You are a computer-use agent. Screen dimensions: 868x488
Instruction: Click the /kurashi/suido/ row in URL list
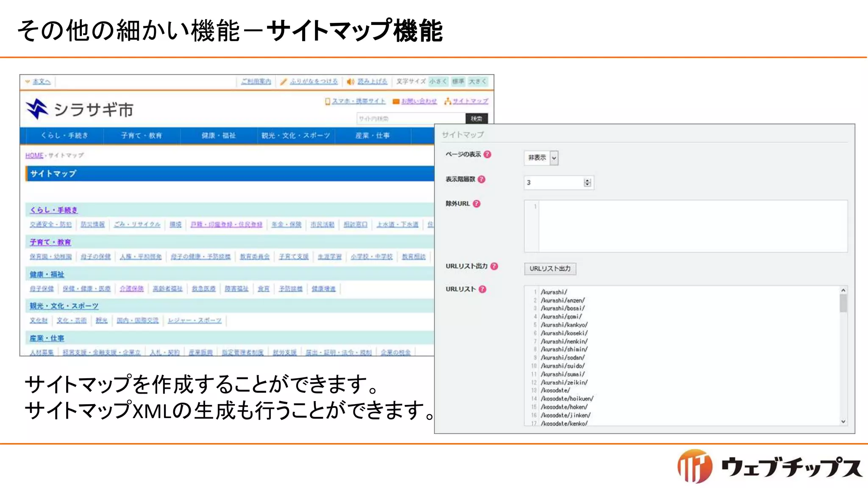[x=562, y=366]
